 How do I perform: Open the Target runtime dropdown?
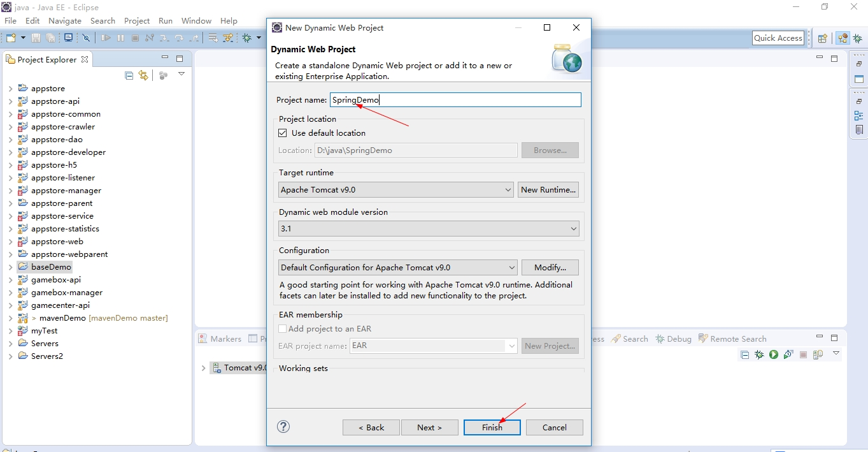pyautogui.click(x=396, y=190)
